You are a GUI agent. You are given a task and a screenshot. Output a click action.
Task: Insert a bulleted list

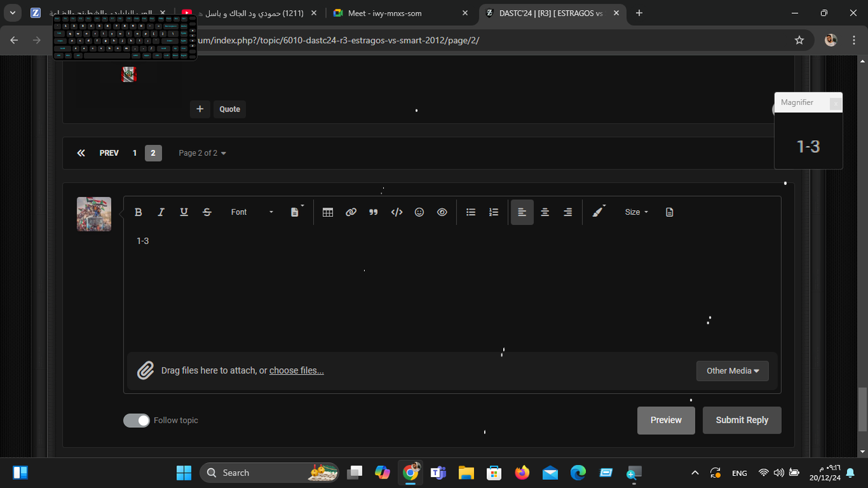(x=471, y=212)
